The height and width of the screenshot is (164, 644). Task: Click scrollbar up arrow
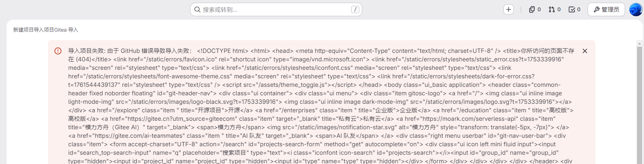click(639, 43)
